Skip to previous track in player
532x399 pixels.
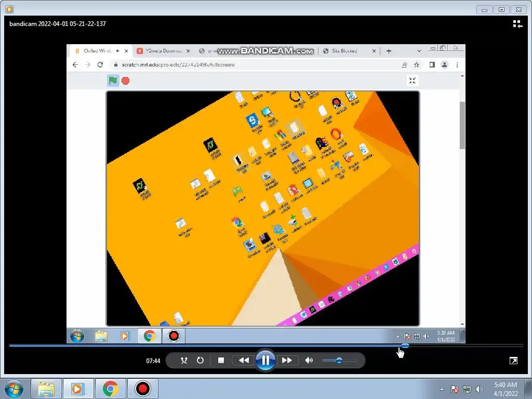click(244, 361)
